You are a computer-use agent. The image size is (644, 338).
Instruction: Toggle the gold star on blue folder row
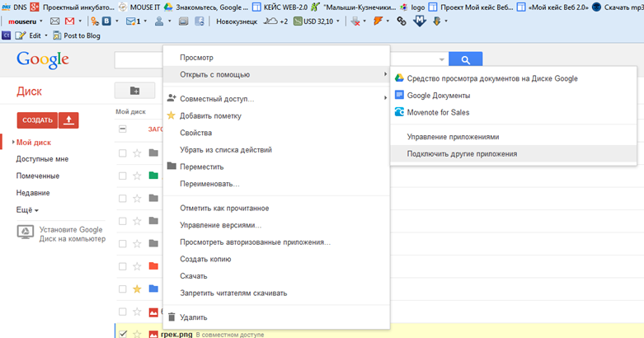click(x=137, y=289)
